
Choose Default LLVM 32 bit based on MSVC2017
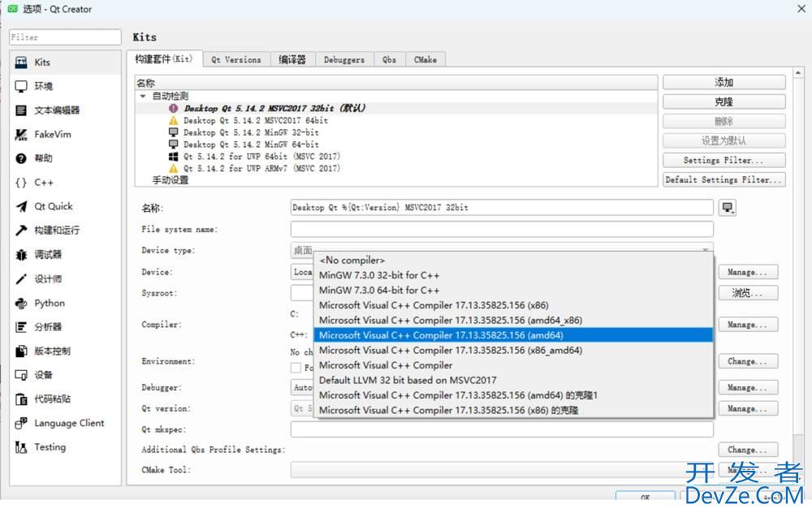[x=513, y=381]
